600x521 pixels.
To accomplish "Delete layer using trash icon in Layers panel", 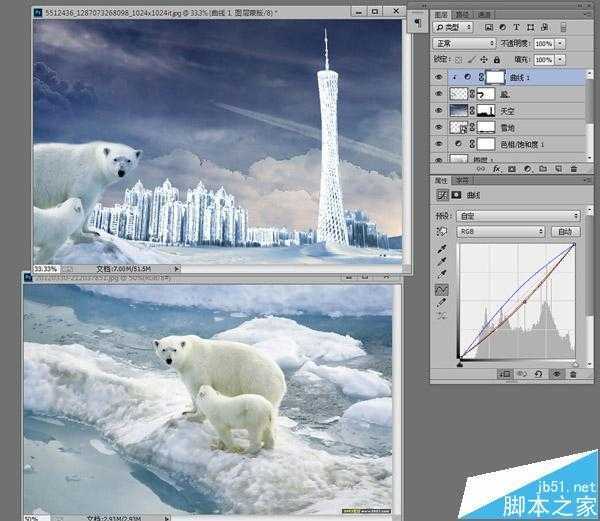I will click(x=574, y=169).
